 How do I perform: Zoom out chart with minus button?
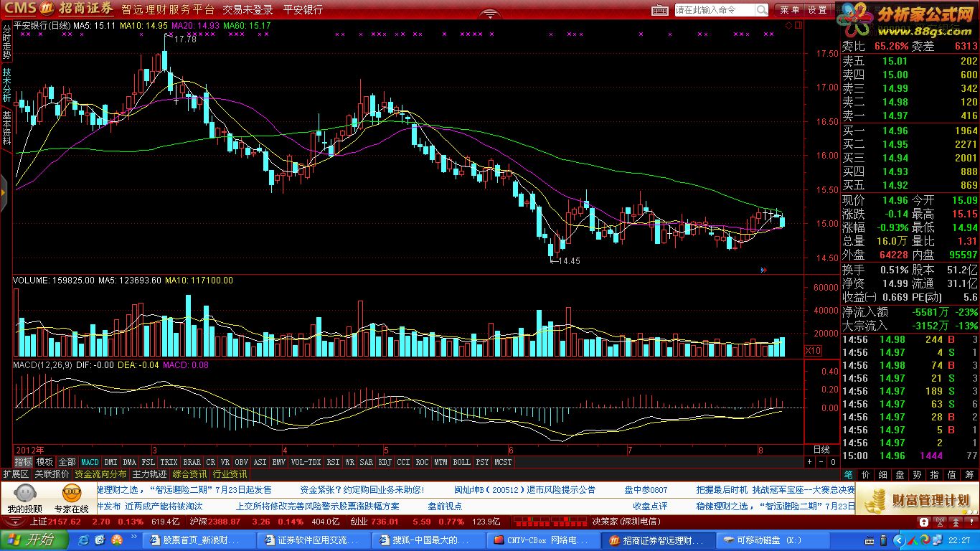point(821,462)
